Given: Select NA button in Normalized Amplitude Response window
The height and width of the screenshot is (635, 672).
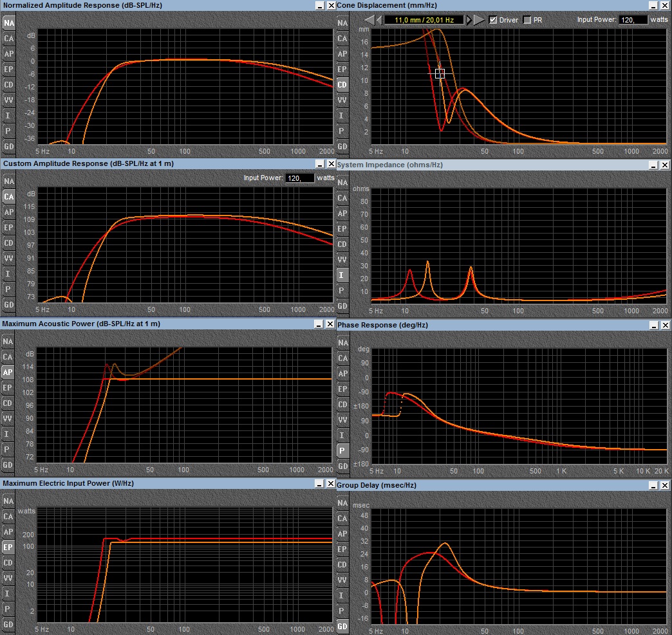Looking at the screenshot, I should 8,23.
